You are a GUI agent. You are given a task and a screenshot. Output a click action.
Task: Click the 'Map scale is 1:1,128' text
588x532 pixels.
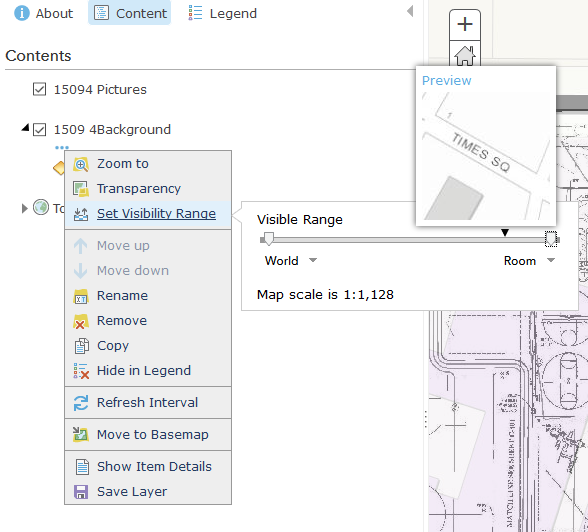tap(325, 295)
